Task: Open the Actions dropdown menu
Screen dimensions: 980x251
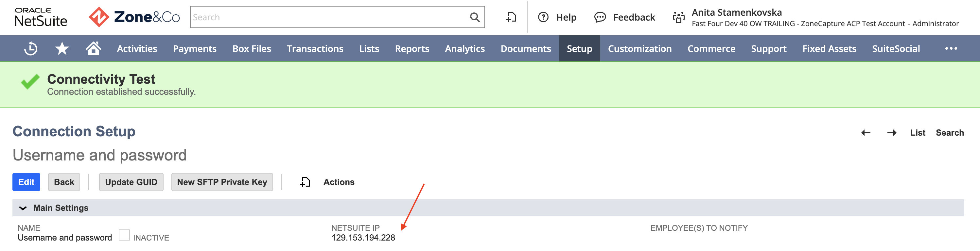Action: 339,182
